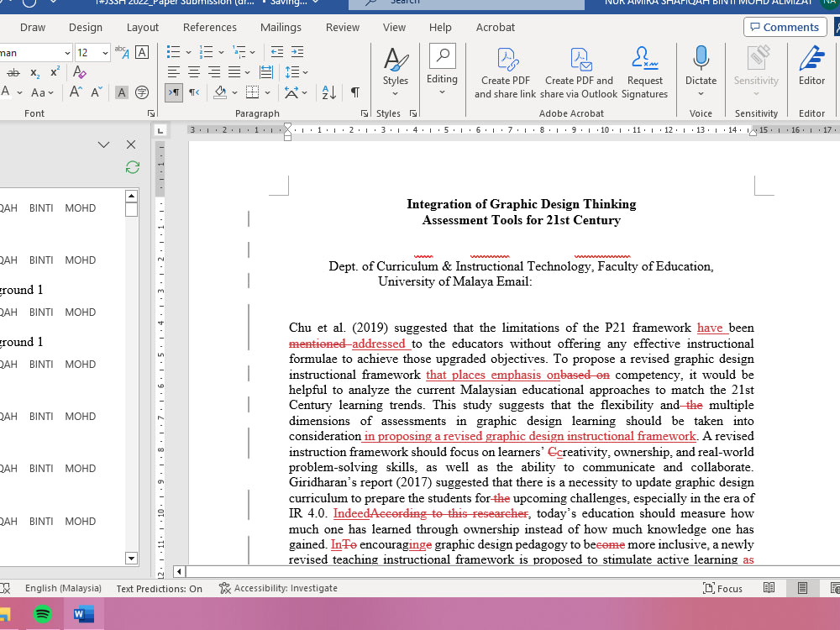
Task: Click Create PDF and share link
Action: [x=505, y=71]
